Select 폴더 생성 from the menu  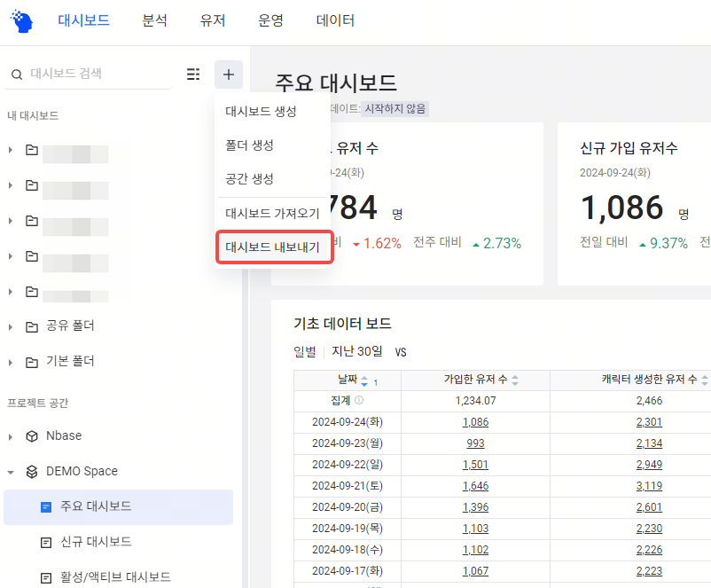tap(272, 145)
